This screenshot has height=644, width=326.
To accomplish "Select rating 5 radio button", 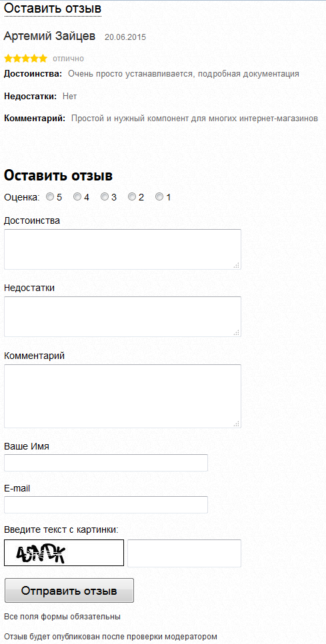I will (50, 197).
